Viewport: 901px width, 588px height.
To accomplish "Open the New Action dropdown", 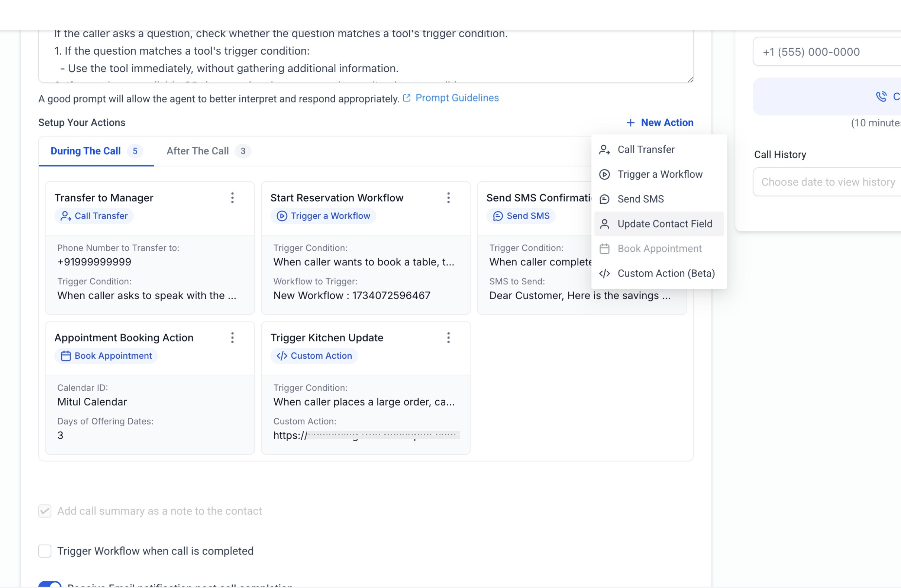I will pos(660,123).
